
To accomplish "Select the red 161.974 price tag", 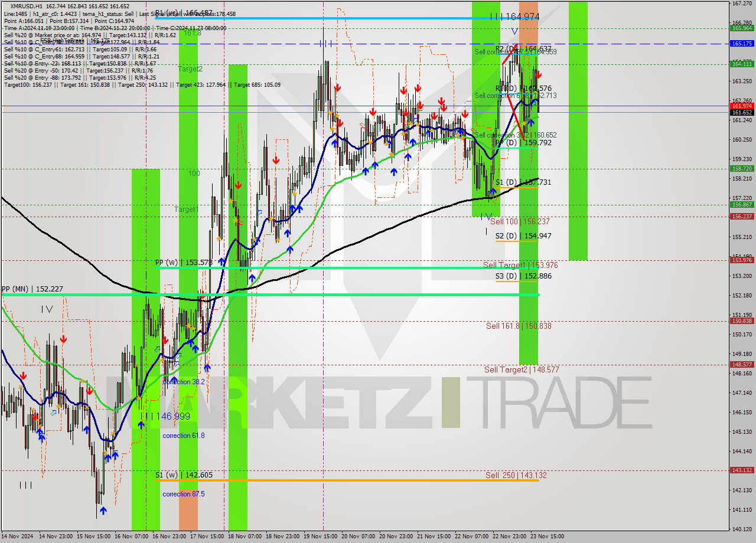I will coord(742,106).
